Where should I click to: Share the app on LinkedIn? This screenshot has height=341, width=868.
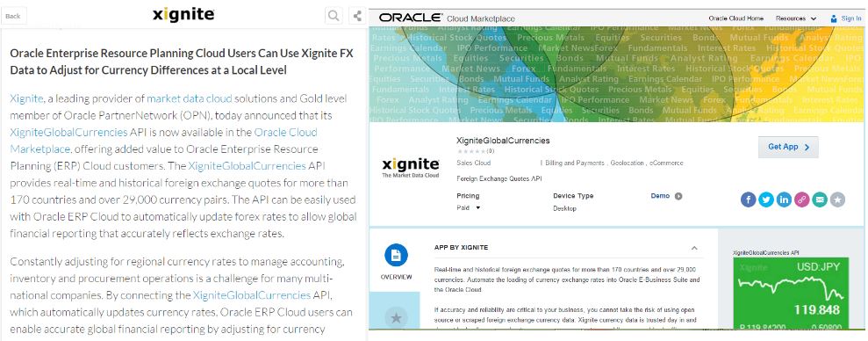(x=784, y=200)
